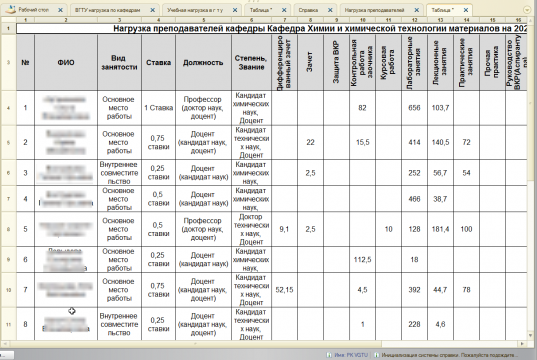This screenshot has width=537, height=360.
Task: Click the horizontal scrollbar right arrow
Action: click(522, 344)
